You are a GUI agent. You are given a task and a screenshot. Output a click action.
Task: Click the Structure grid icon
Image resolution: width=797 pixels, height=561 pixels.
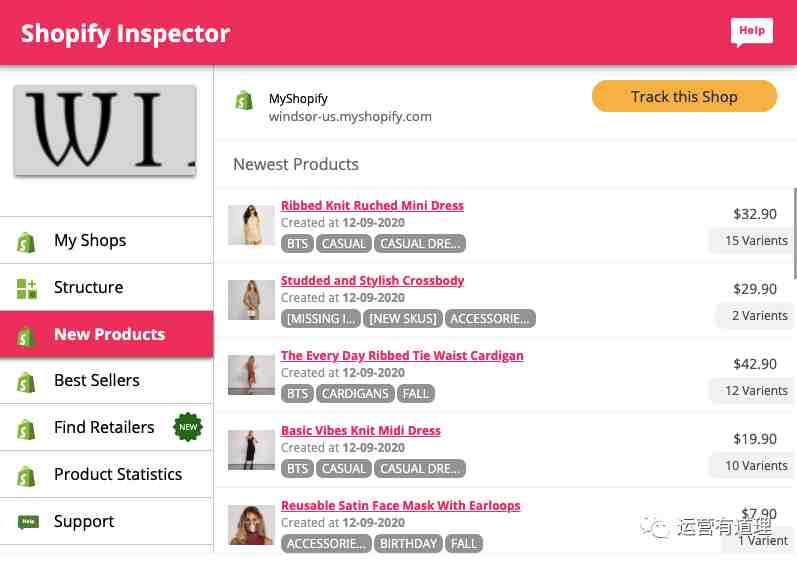click(26, 289)
